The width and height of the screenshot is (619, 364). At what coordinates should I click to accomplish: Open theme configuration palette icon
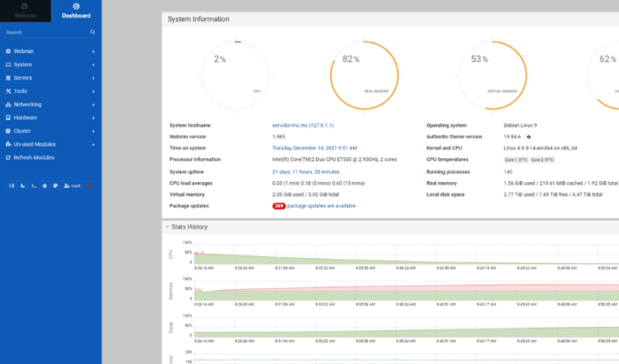coord(56,186)
